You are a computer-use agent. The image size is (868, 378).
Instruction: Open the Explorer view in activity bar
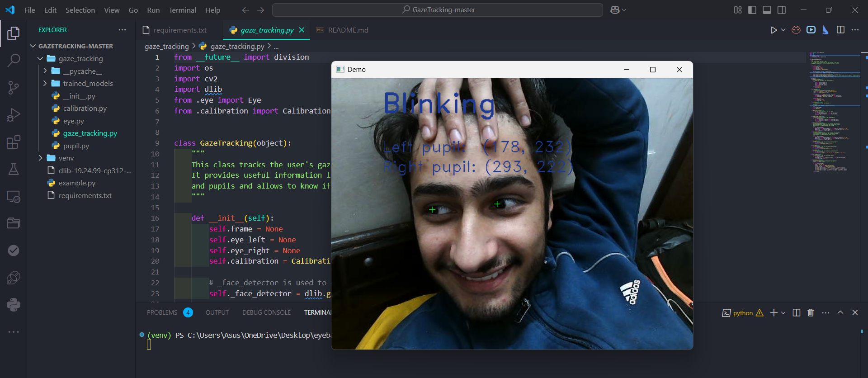[x=14, y=33]
